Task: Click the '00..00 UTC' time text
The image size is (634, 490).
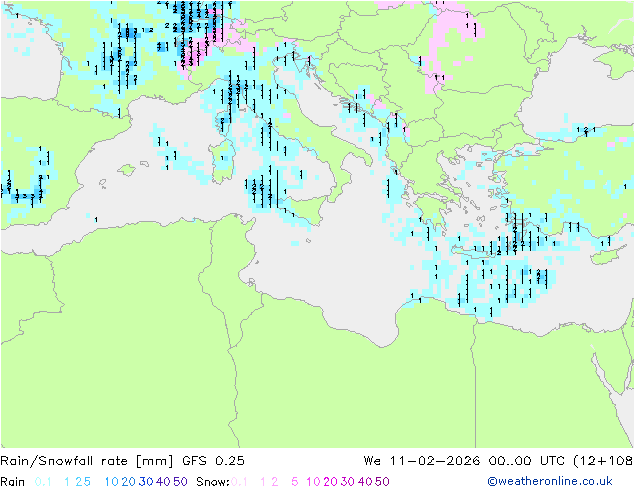Action: tap(526, 461)
